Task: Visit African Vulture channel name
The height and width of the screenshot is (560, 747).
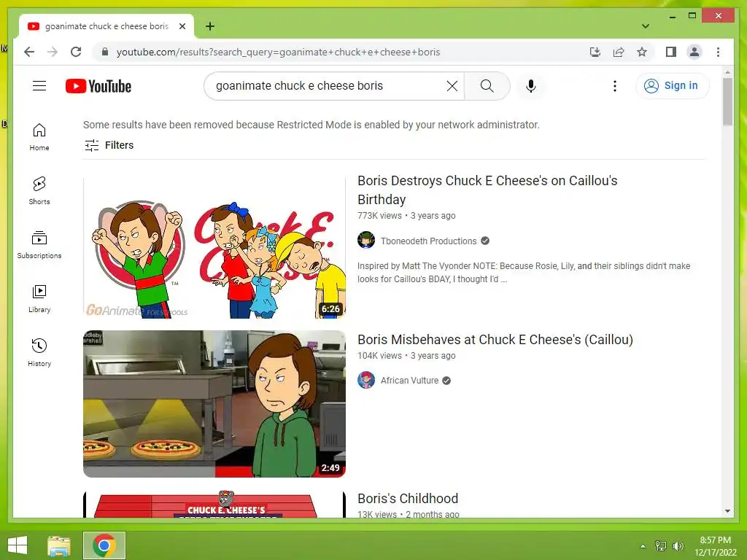Action: point(409,381)
